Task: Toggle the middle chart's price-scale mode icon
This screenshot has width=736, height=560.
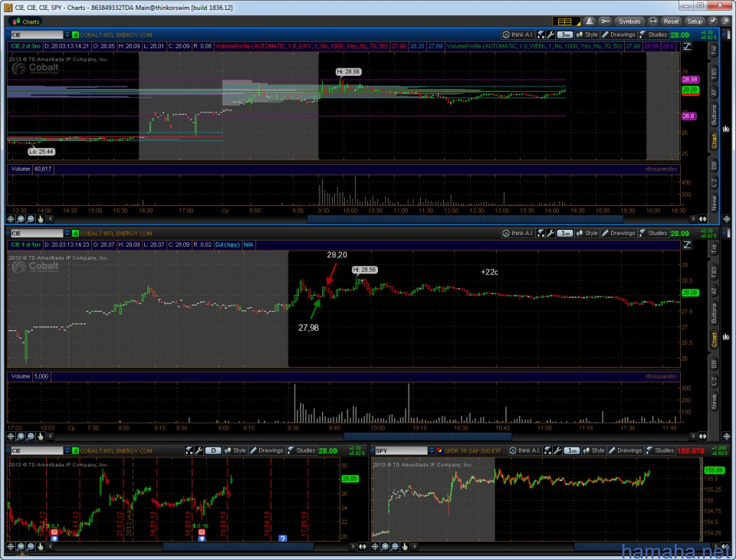Action: [x=687, y=244]
